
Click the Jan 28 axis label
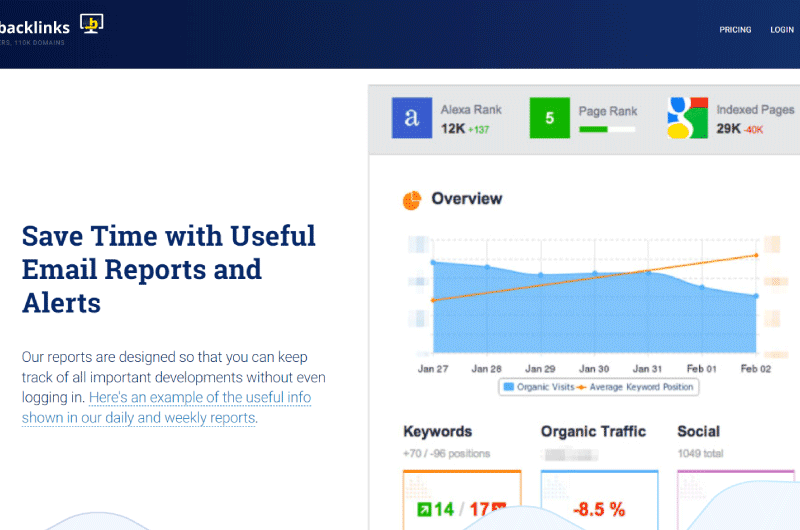point(486,369)
